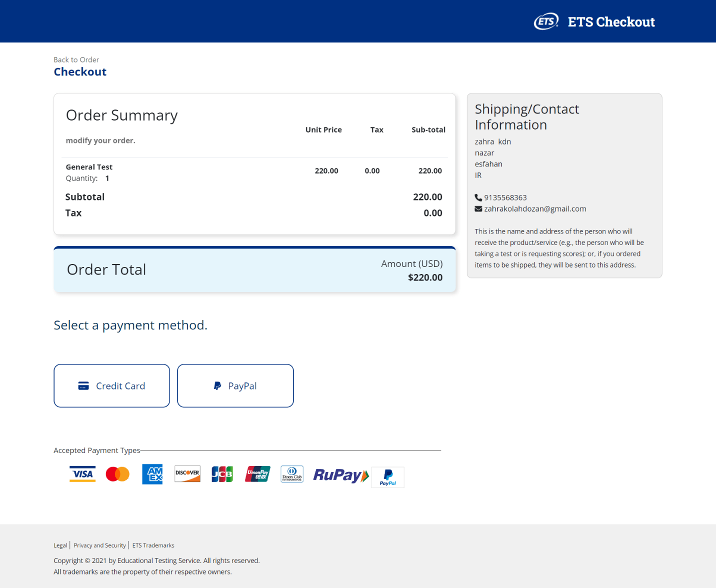Click the Mastercard logo
Screen dimensions: 716x588
pos(117,474)
